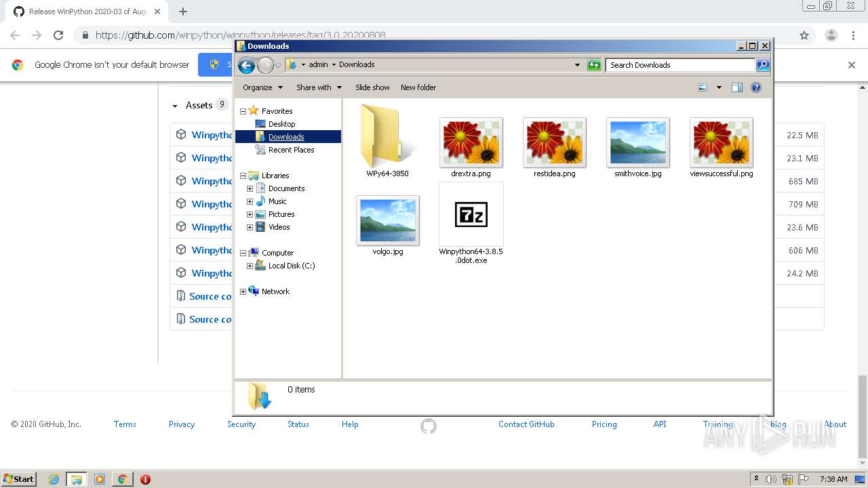Click the taskbar clock showing 7:38 AM

pyautogui.click(x=833, y=479)
